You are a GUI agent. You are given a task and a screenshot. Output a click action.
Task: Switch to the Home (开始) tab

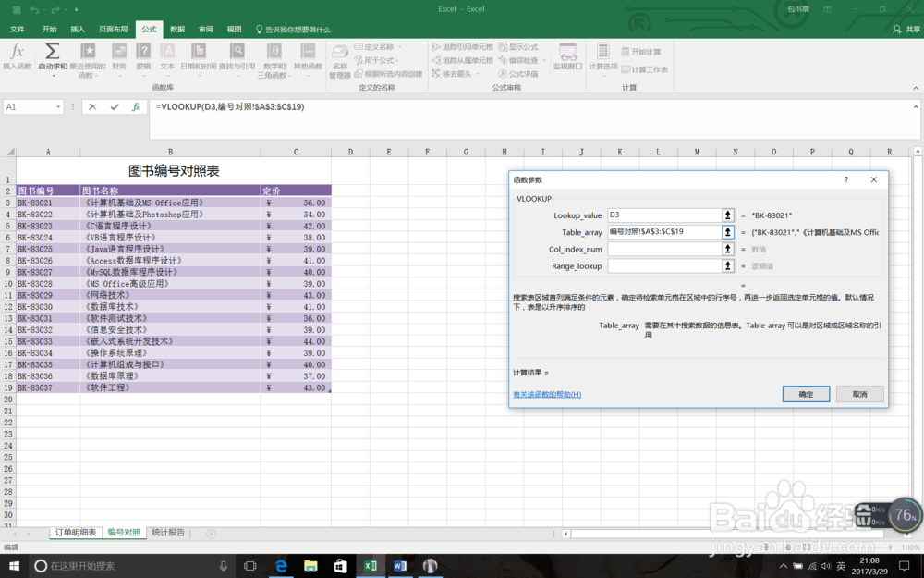coord(50,29)
